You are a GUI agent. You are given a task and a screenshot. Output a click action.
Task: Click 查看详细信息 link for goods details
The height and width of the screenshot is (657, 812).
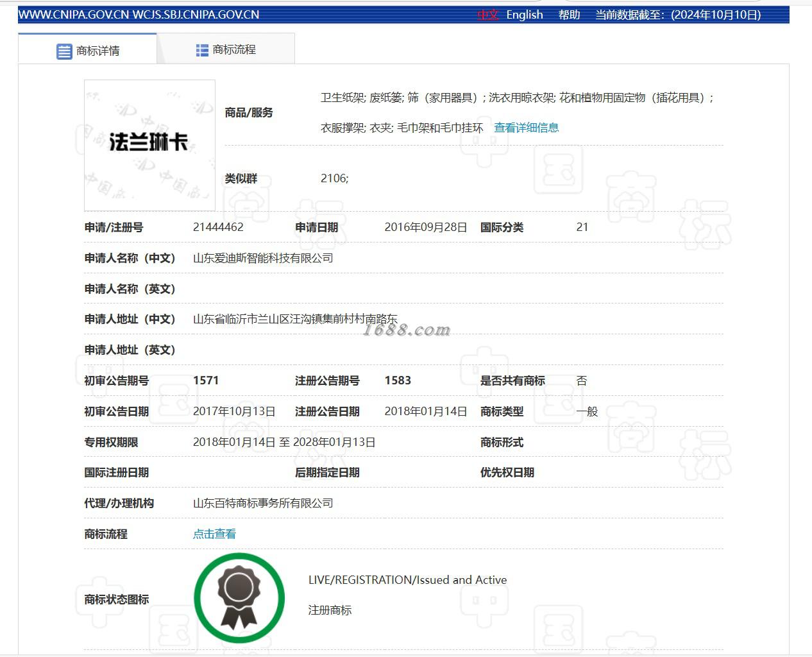click(x=526, y=128)
